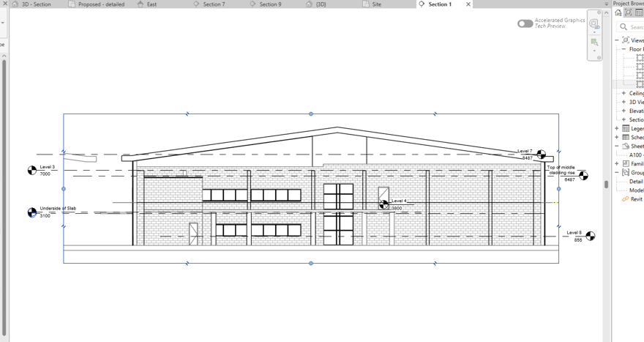Expand the Legends node
This screenshot has width=644, height=342.
616,129
